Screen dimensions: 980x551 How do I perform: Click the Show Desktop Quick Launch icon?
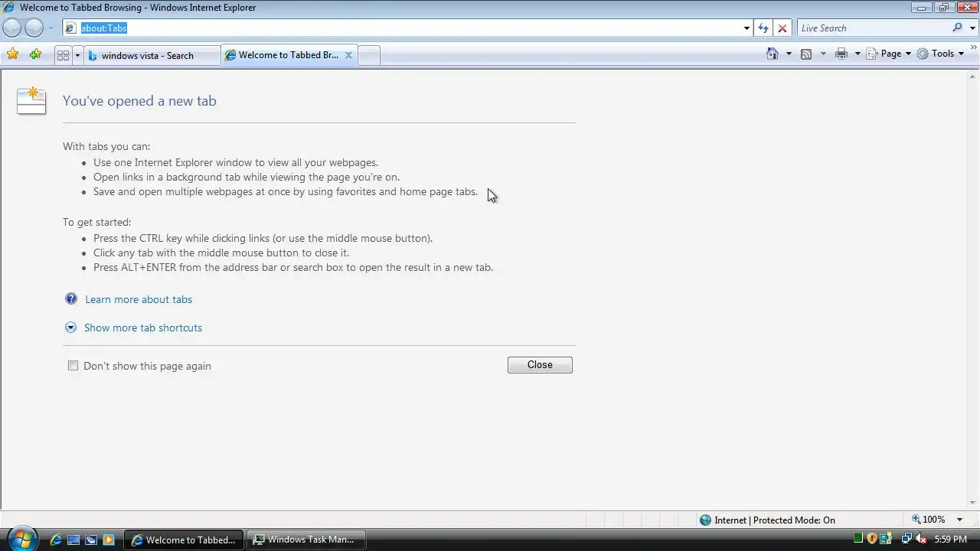73,540
